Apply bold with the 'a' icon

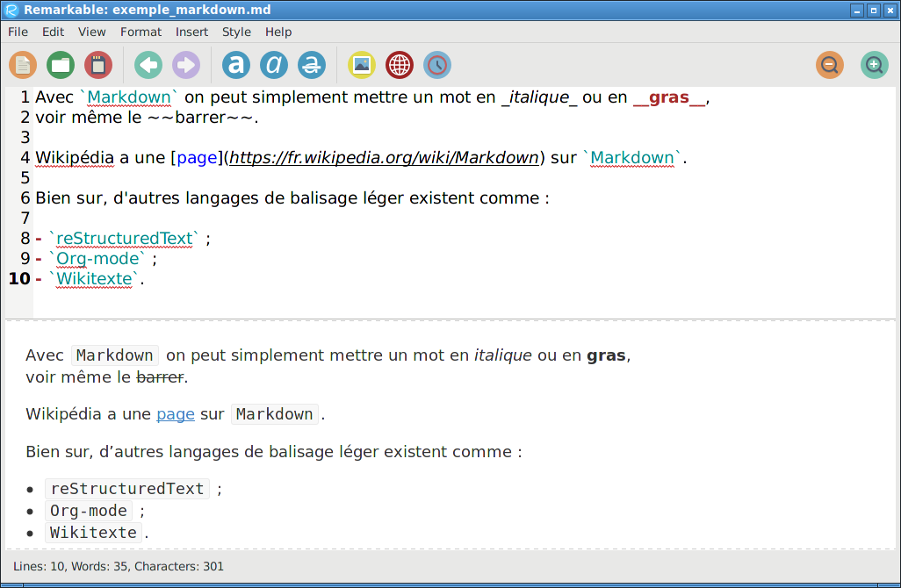236,65
